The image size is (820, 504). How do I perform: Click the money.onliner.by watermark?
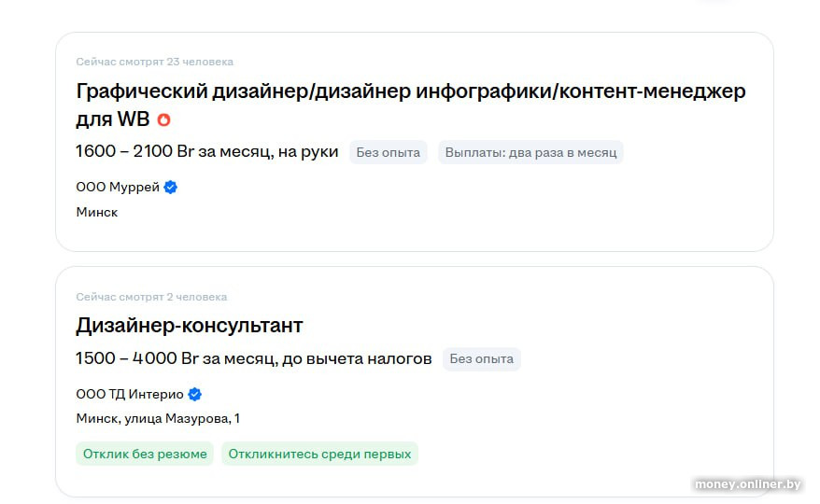pos(747,483)
